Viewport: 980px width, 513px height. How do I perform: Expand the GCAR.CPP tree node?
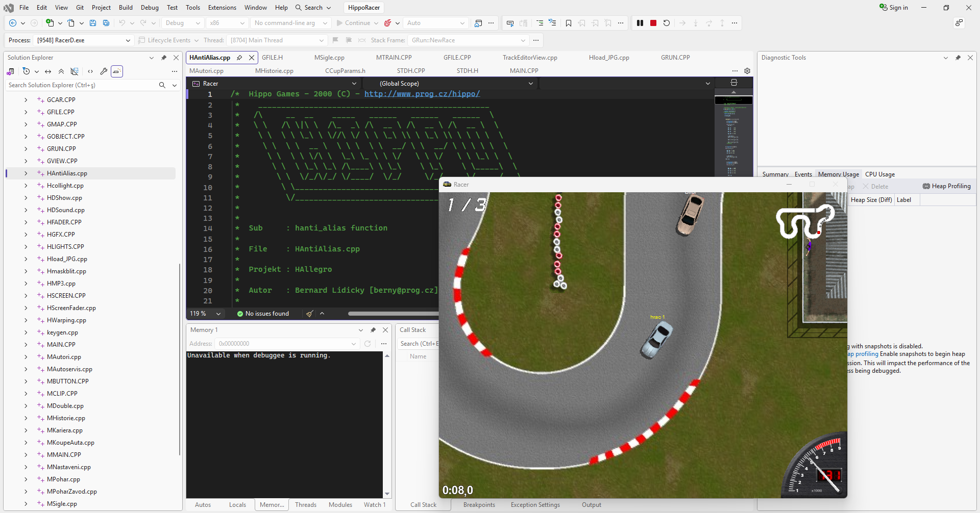(x=26, y=100)
